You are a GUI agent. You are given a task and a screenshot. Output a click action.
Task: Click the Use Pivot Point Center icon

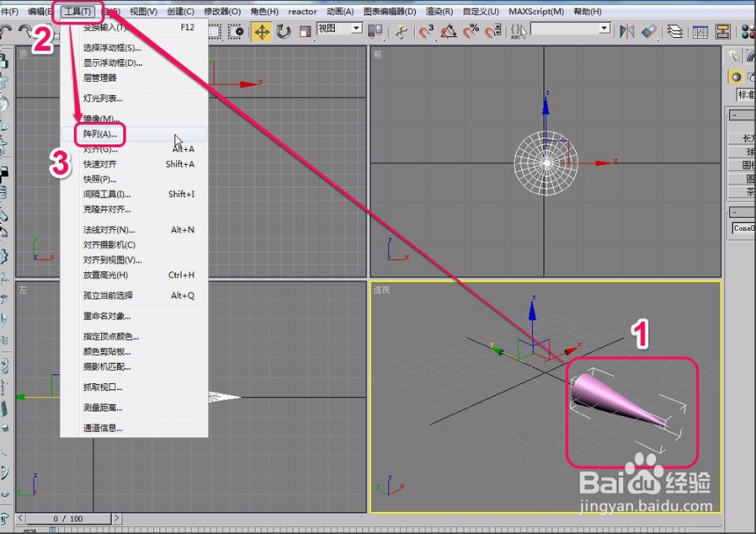375,32
